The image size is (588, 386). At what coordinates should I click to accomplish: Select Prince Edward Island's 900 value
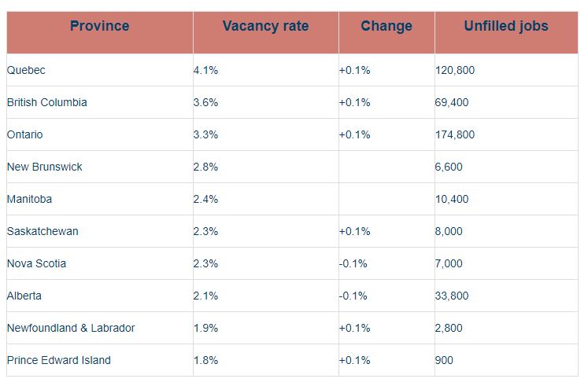click(444, 360)
